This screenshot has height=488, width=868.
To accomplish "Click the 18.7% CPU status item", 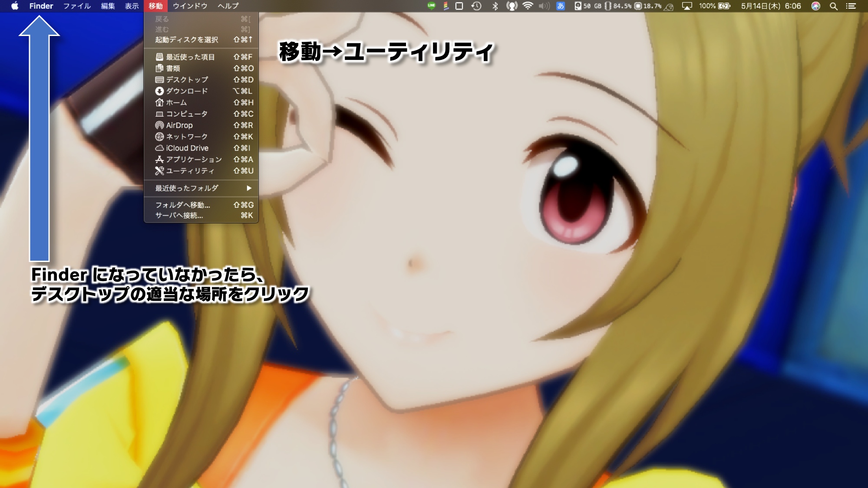I will (x=648, y=6).
